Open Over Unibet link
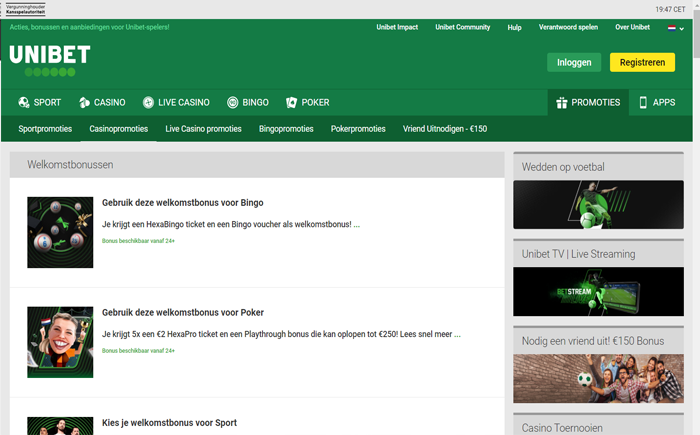Viewport: 700px width, 435px height. [x=633, y=27]
